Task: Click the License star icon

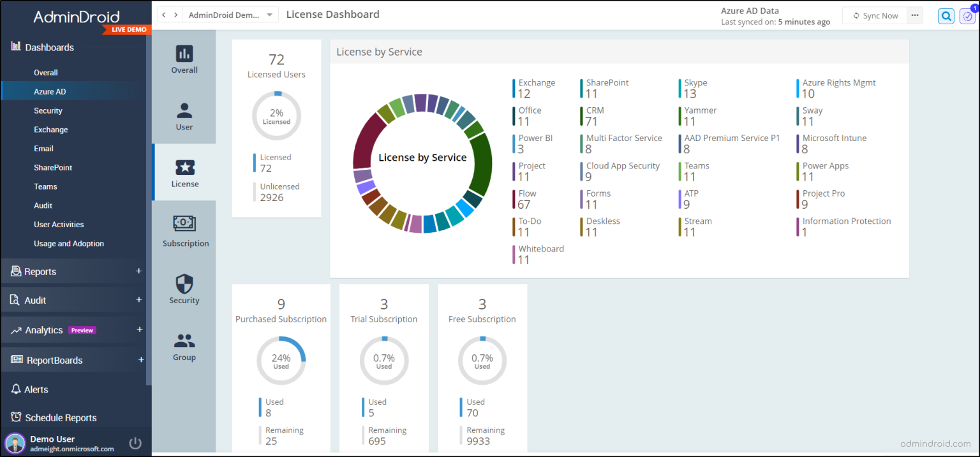Action: tap(184, 172)
